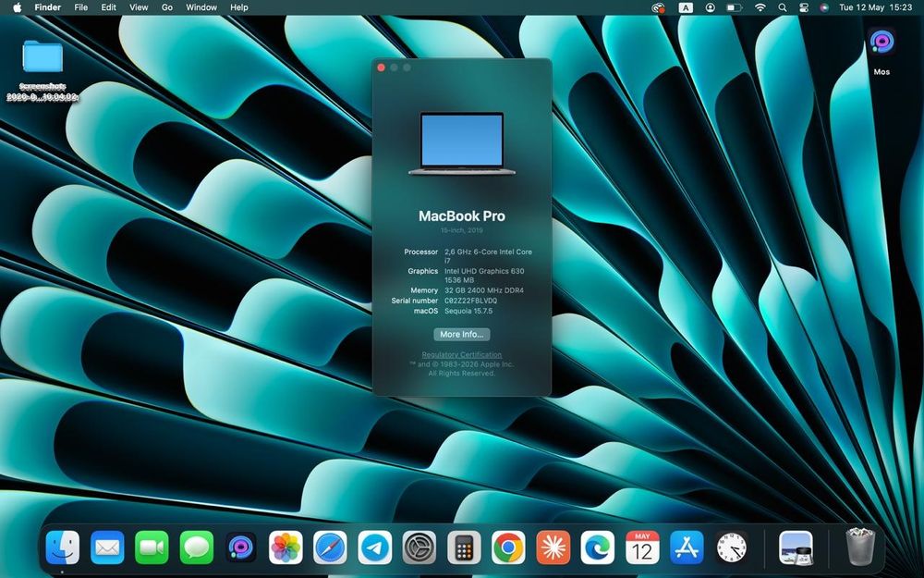Open Calendar showing May 12

[x=642, y=547]
